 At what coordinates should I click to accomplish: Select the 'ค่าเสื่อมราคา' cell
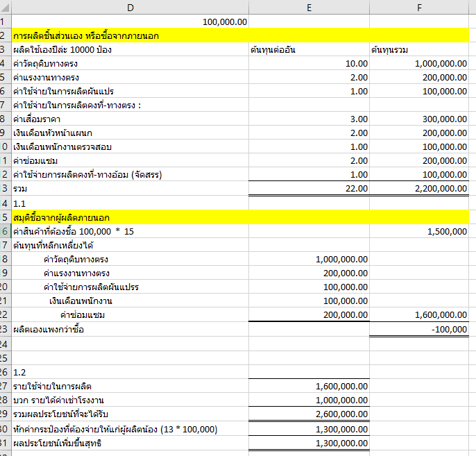pyautogui.click(x=130, y=119)
